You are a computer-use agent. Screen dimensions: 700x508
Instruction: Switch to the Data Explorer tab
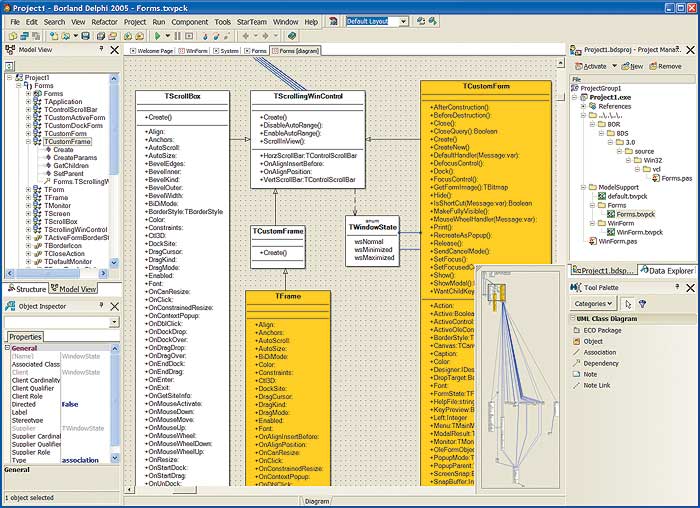coord(667,271)
